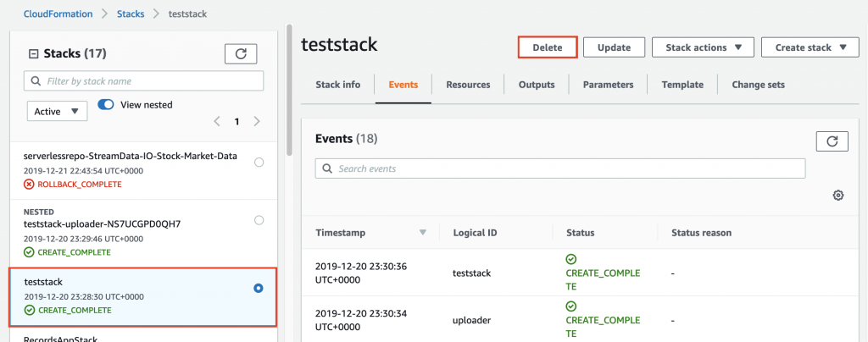
Task: Switch to the Parameters tab
Action: coord(608,85)
